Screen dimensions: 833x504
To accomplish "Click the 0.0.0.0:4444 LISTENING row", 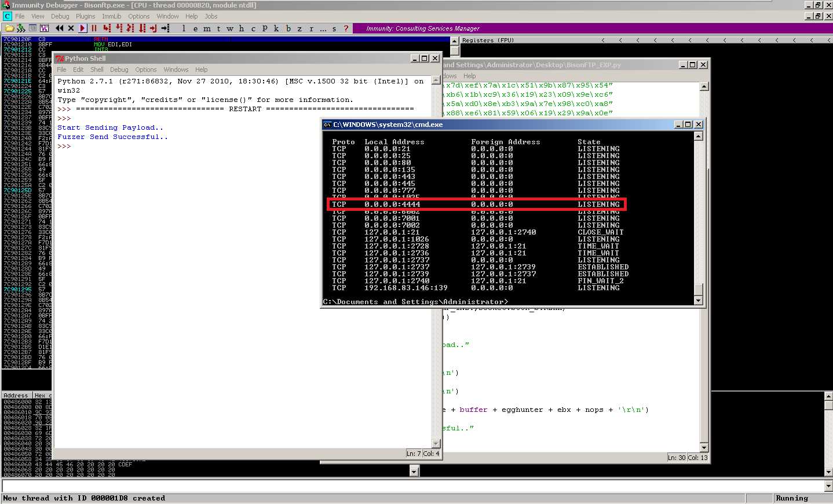I will coord(477,204).
